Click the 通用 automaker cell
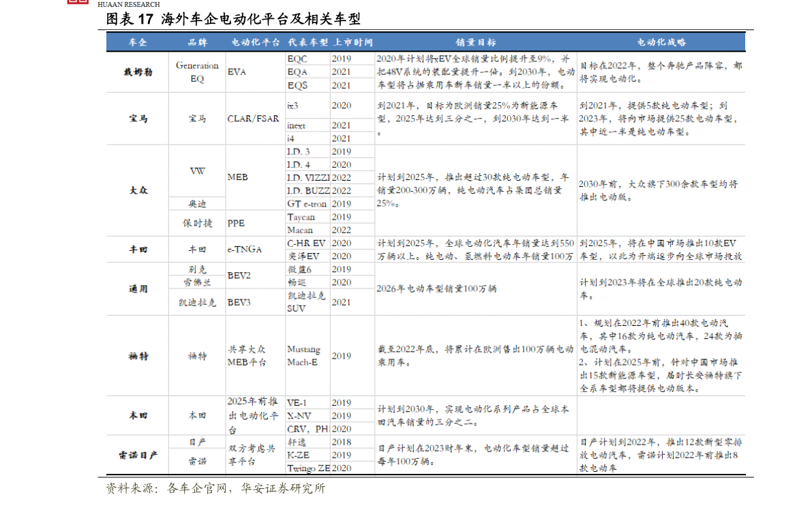Image resolution: width=812 pixels, height=508 pixels. coord(138,289)
